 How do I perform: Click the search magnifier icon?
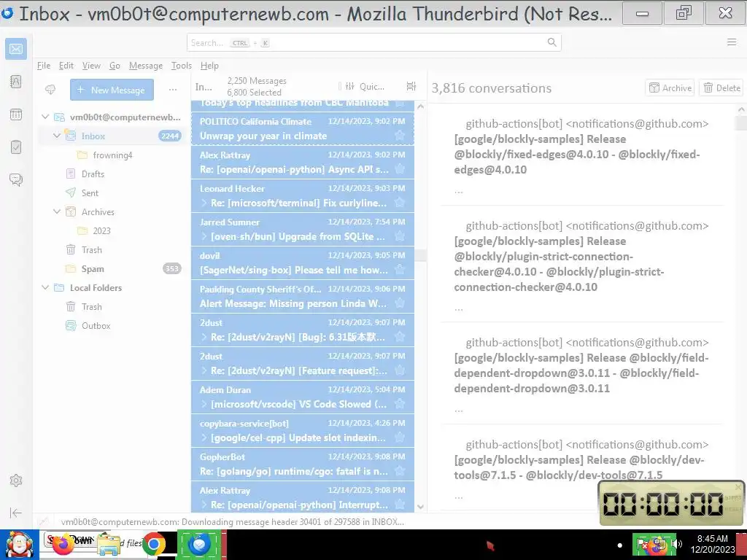551,42
